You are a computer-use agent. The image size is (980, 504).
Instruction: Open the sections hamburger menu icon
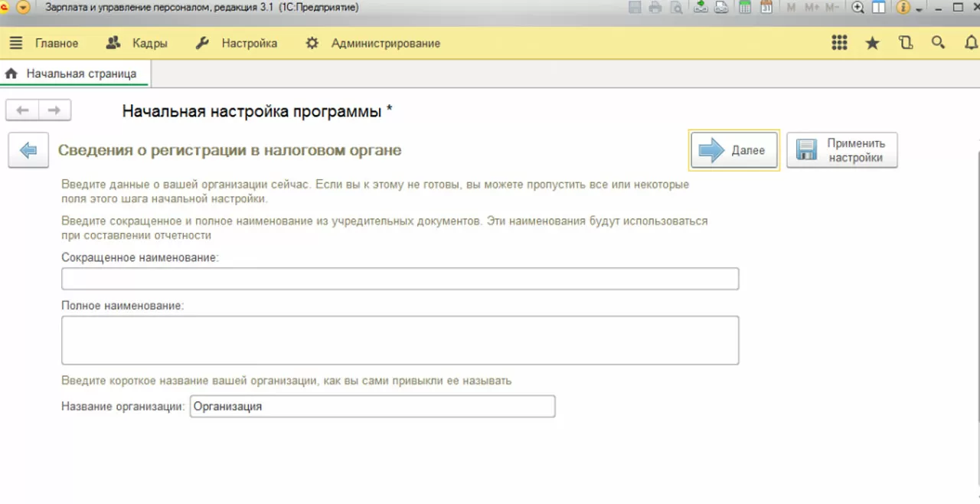pos(17,43)
